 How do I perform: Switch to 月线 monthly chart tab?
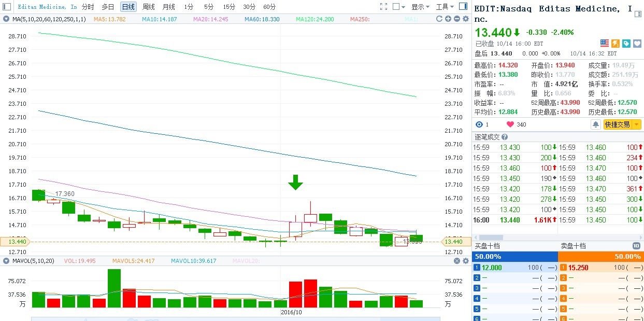169,7
